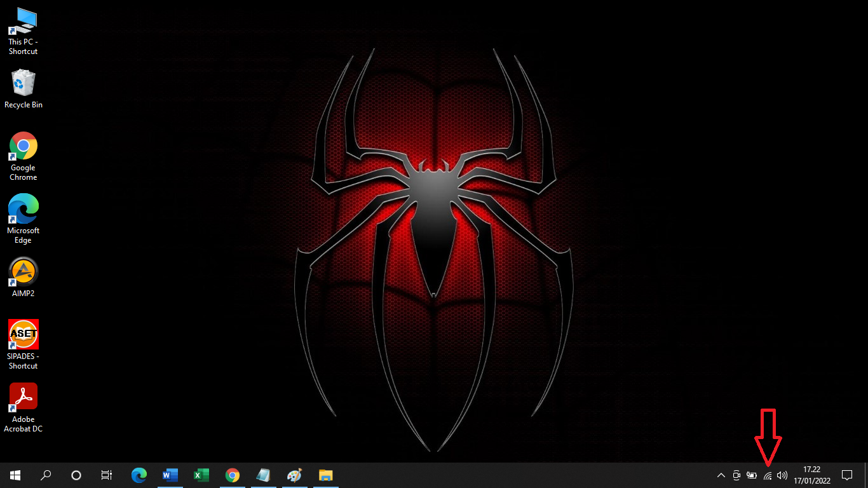
Task: Open the Action Center notifications icon
Action: coord(847,475)
